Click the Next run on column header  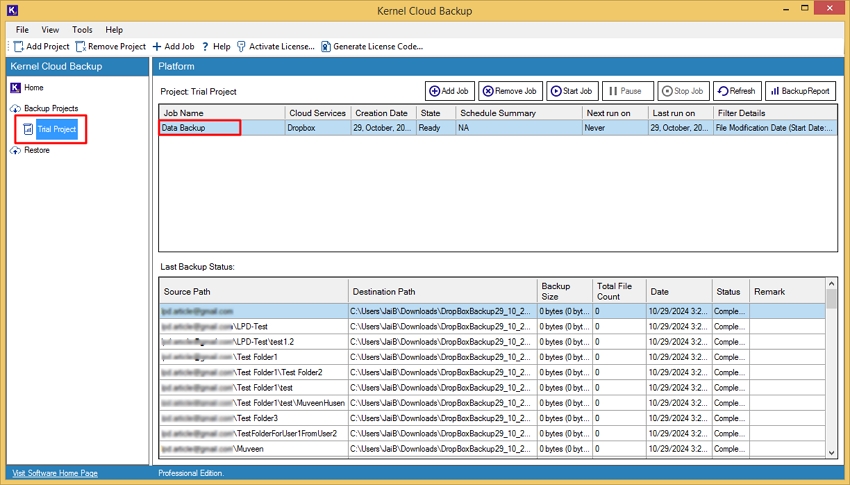click(615, 113)
